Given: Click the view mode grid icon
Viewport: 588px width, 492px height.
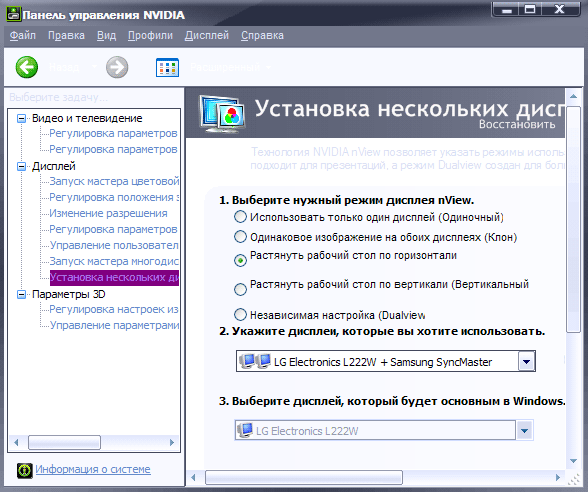Looking at the screenshot, I should tap(167, 68).
